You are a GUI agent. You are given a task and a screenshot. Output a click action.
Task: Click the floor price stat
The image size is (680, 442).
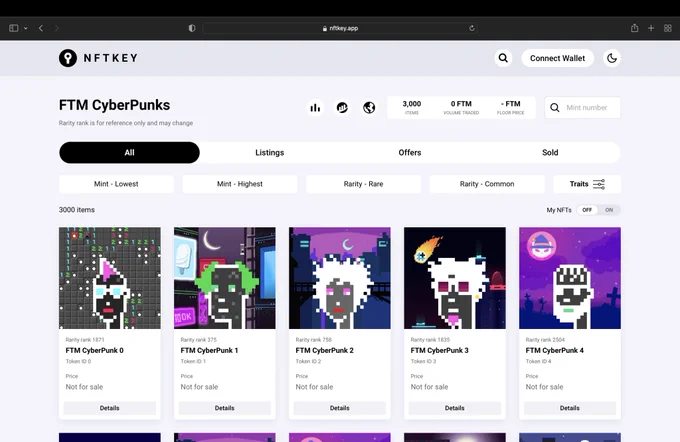pos(510,107)
